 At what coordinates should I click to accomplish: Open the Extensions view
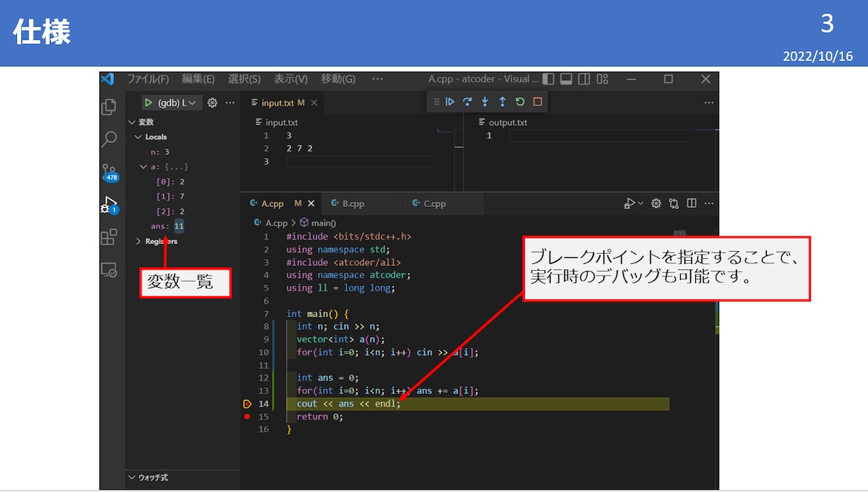109,237
